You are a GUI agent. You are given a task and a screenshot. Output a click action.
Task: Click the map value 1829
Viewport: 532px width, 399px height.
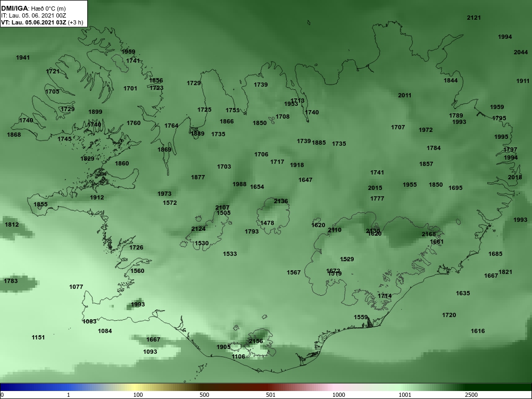pos(87,159)
